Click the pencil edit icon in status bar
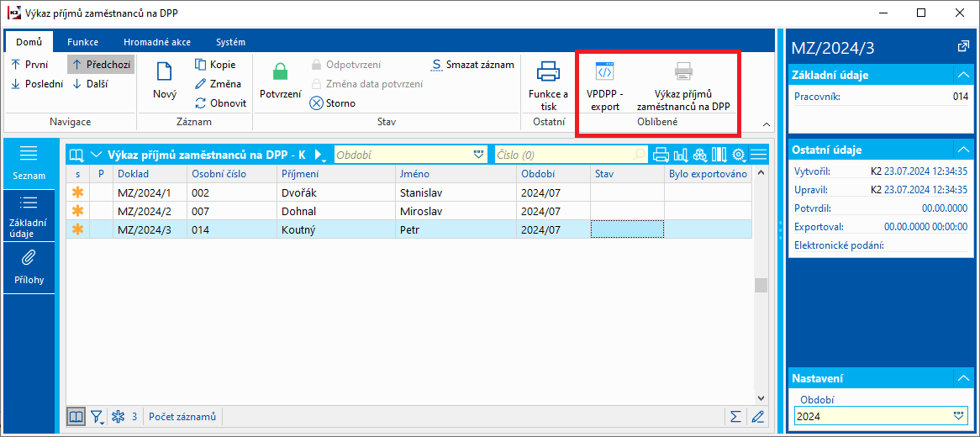 tap(758, 416)
